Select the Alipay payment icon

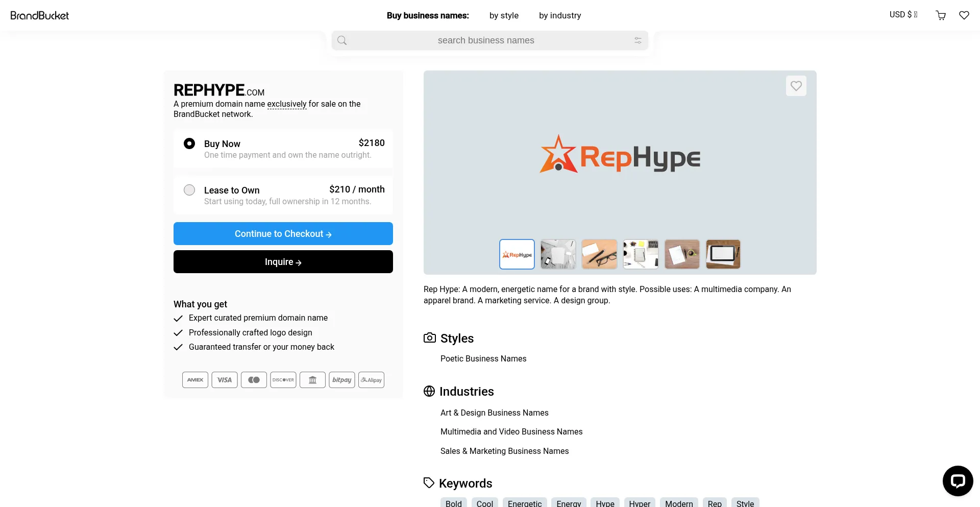coord(371,379)
